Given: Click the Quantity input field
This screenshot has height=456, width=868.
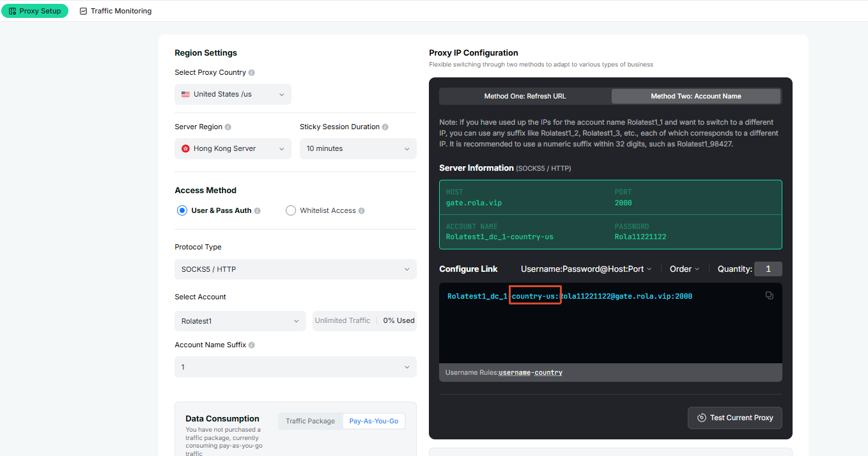Looking at the screenshot, I should point(768,269).
